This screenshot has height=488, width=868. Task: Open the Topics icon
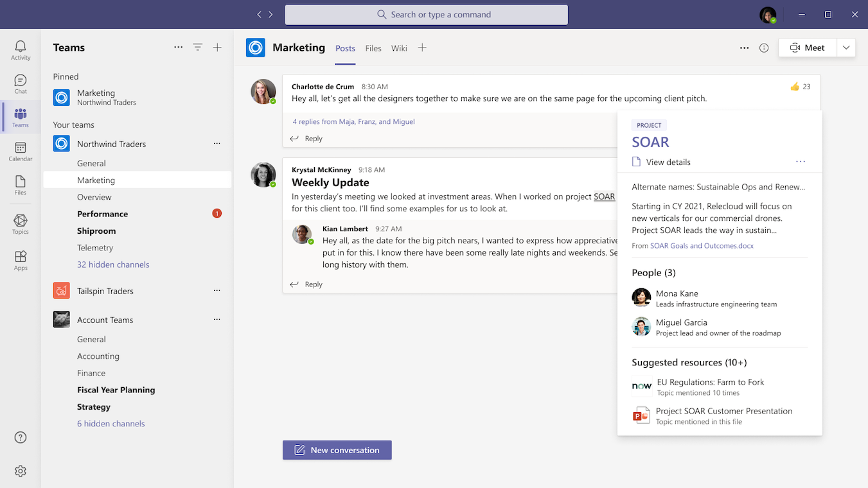[20, 221]
